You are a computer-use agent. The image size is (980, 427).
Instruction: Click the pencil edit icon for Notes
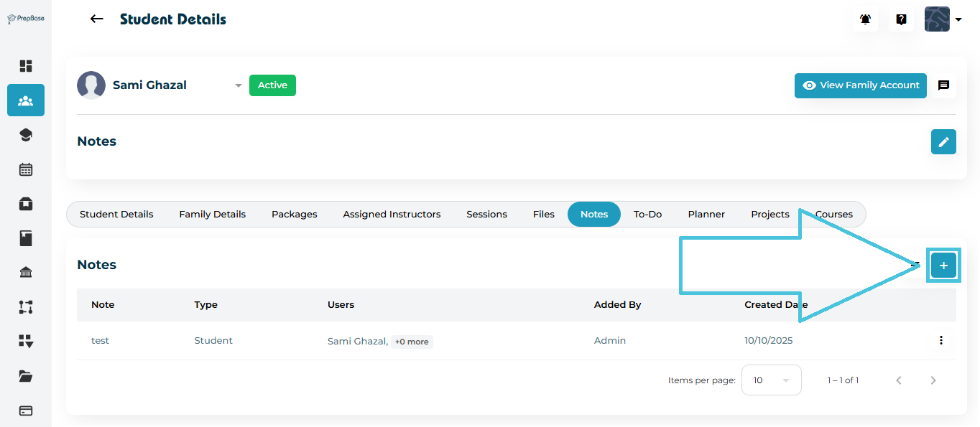tap(943, 141)
